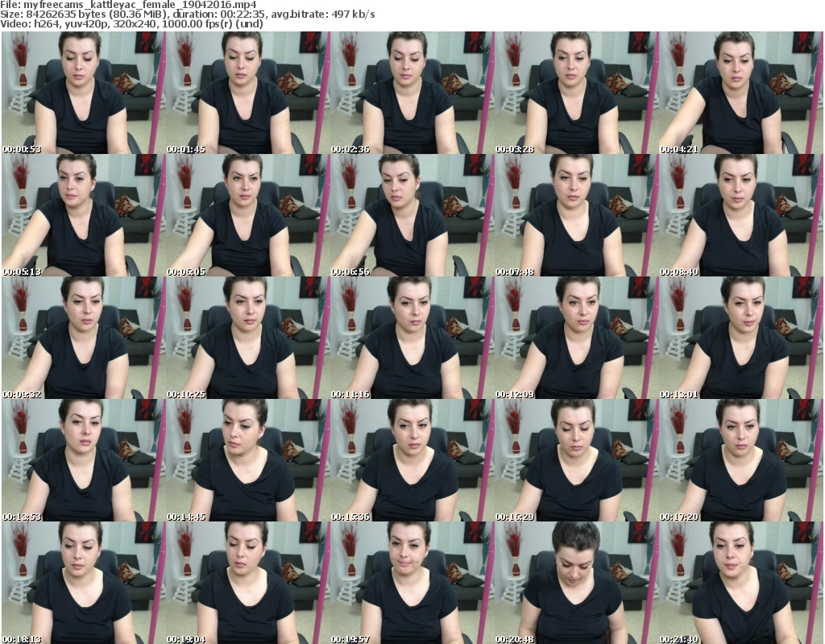Select the thumbnail stamped 00:02:36

click(x=412, y=93)
